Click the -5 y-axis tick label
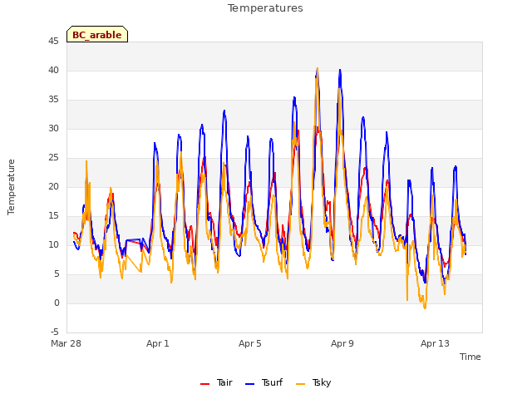532x399 pixels. point(55,332)
